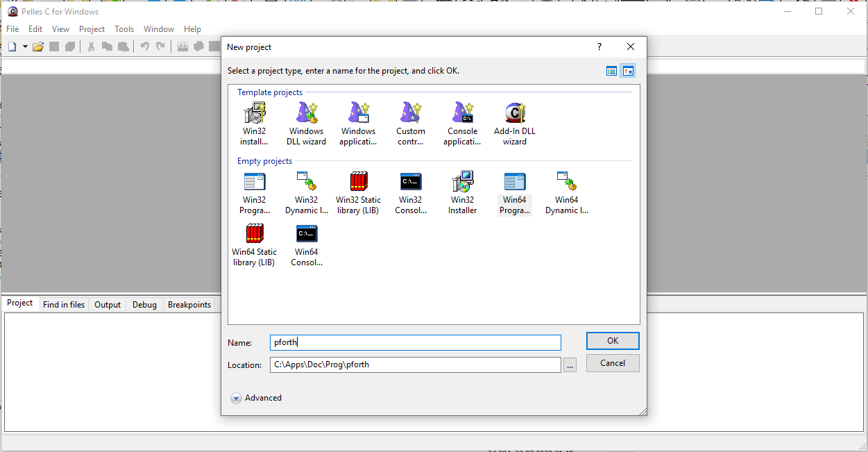This screenshot has height=452, width=868.
Task: Click the Empty projects group header
Action: [264, 161]
